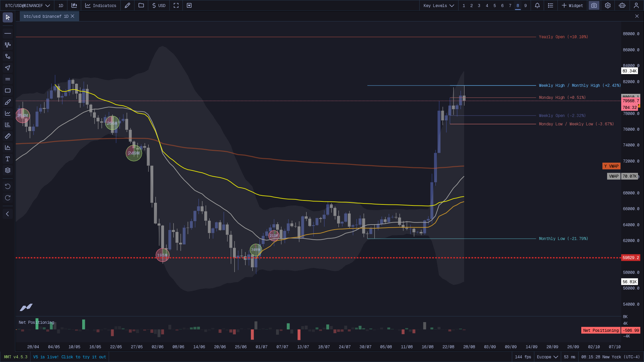Open the Indicators menu
Viewport: 644px width, 362px height.
[101, 5]
